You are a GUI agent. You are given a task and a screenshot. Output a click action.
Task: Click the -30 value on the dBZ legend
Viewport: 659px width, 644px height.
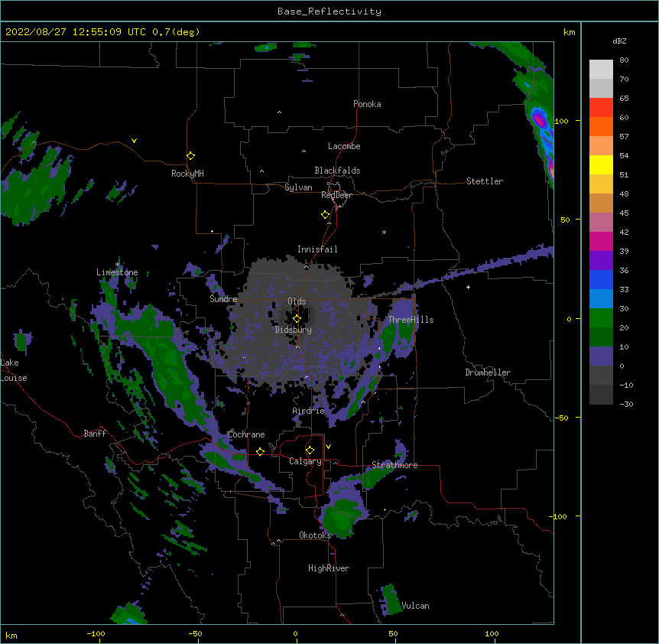pos(626,405)
